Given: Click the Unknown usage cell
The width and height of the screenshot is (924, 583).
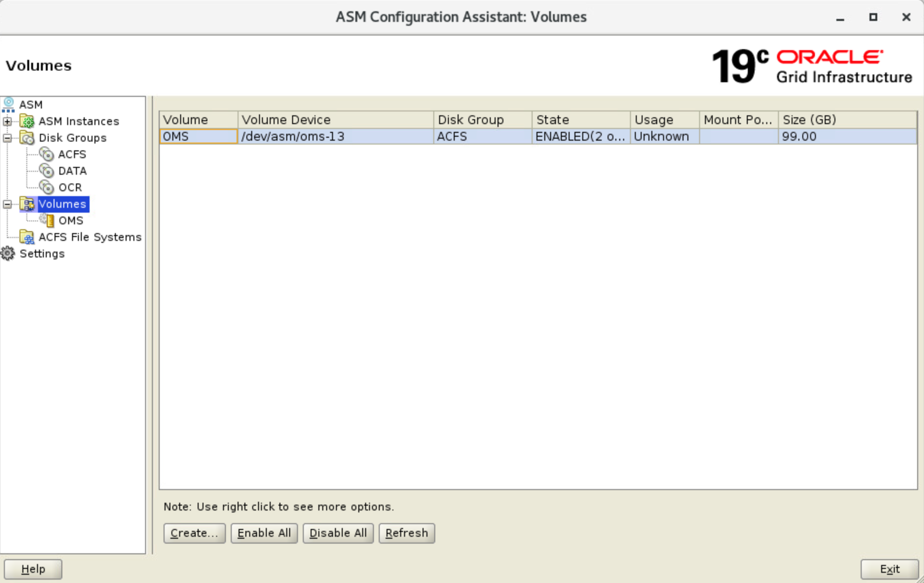Looking at the screenshot, I should (665, 136).
